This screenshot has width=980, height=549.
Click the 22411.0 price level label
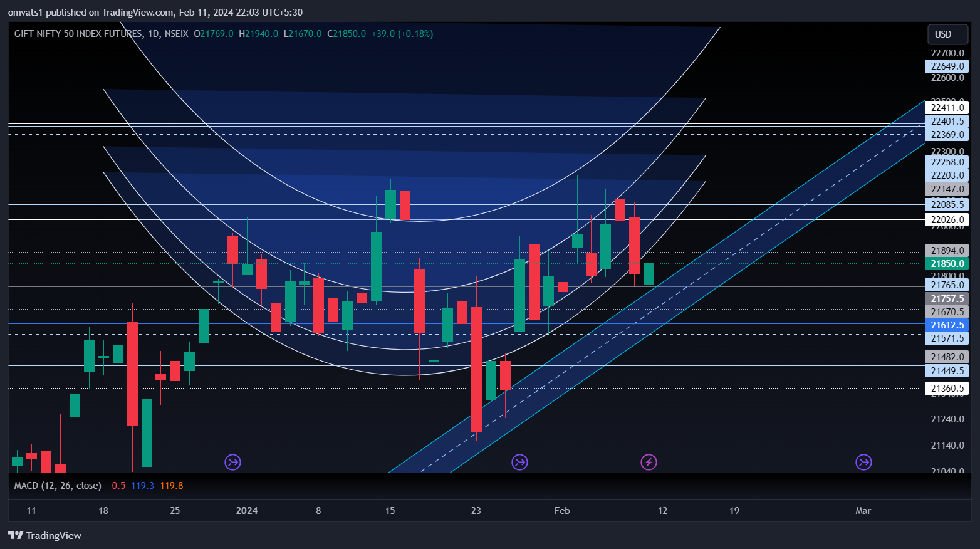click(x=947, y=108)
